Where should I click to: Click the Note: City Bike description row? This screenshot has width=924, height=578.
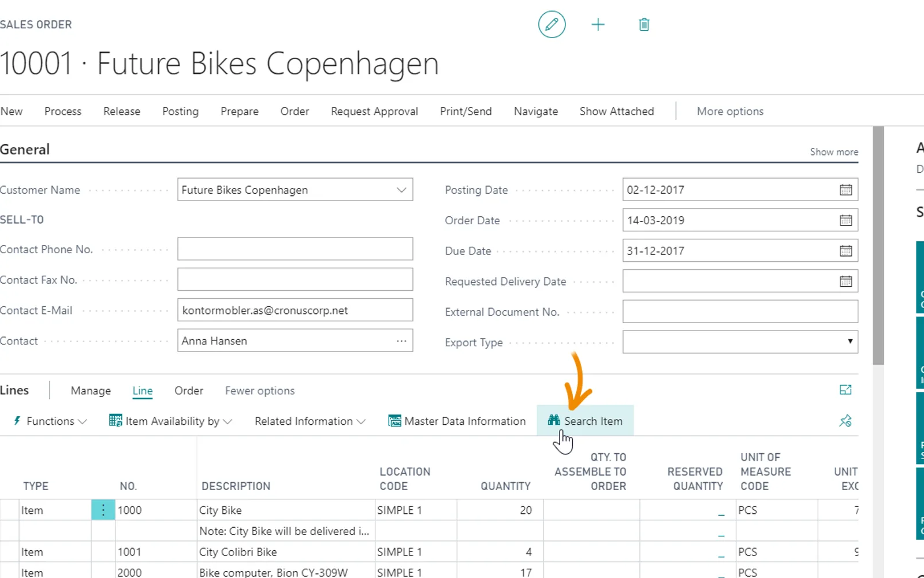286,531
